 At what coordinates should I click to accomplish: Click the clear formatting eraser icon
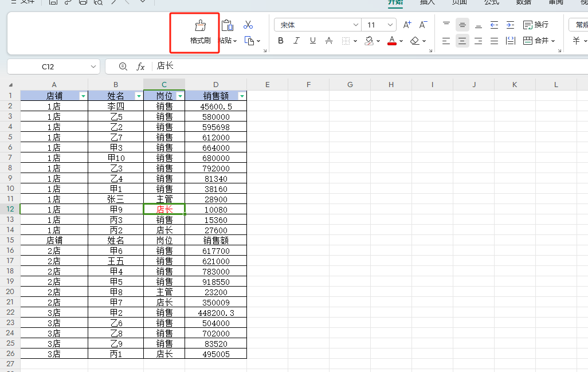click(x=415, y=41)
